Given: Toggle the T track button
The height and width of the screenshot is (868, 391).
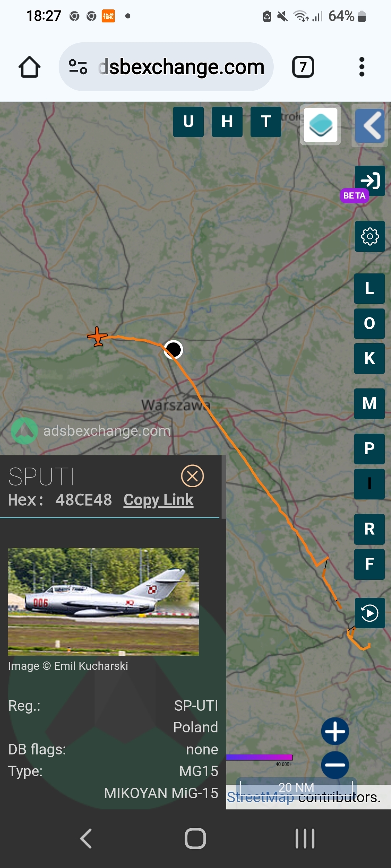Looking at the screenshot, I should point(266,122).
